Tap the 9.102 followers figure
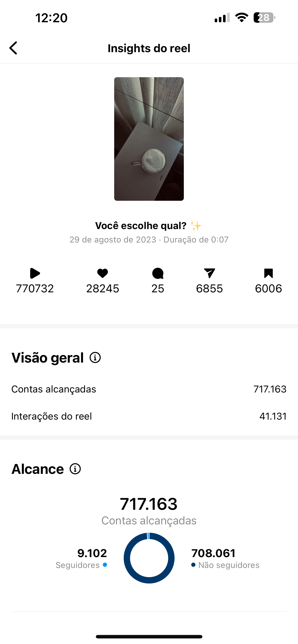This screenshot has height=644, width=298. tap(92, 553)
